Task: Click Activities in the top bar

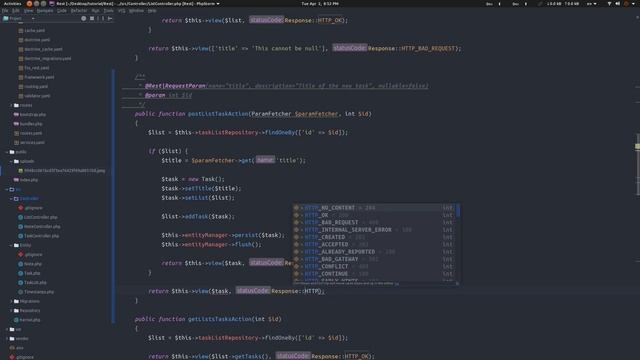Action: point(12,3)
